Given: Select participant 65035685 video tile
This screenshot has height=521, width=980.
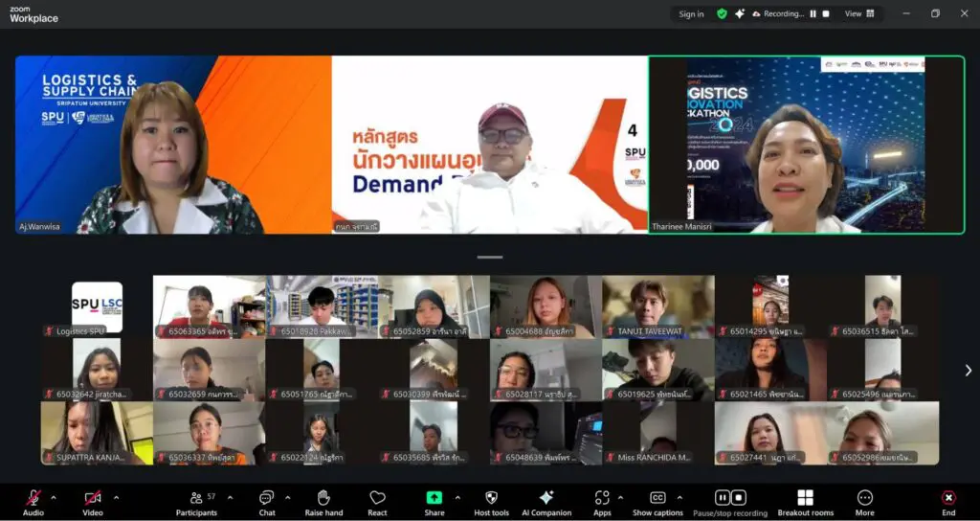Looking at the screenshot, I should pos(434,433).
